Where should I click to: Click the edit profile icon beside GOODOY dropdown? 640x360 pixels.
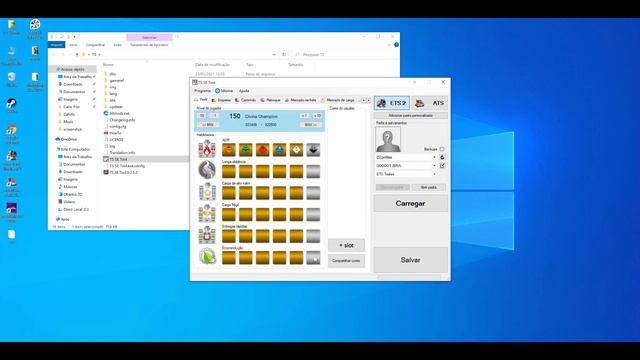[x=442, y=166]
